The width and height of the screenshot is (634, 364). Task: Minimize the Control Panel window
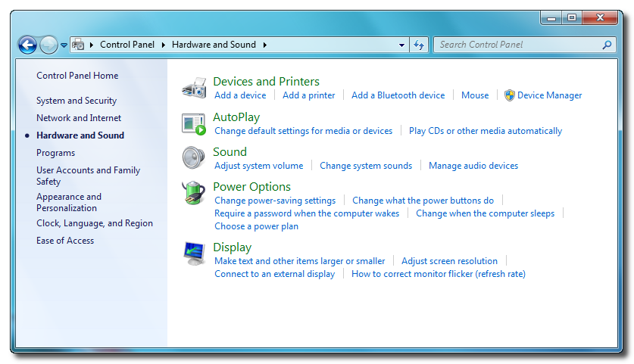[x=551, y=17]
